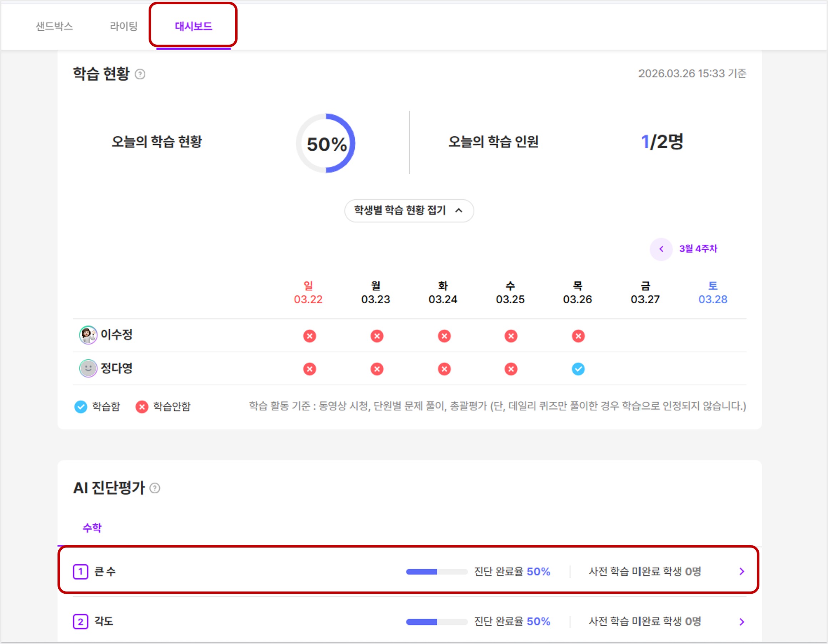
Task: Click help icon beside 학습 현황 title
Action: pyautogui.click(x=140, y=74)
